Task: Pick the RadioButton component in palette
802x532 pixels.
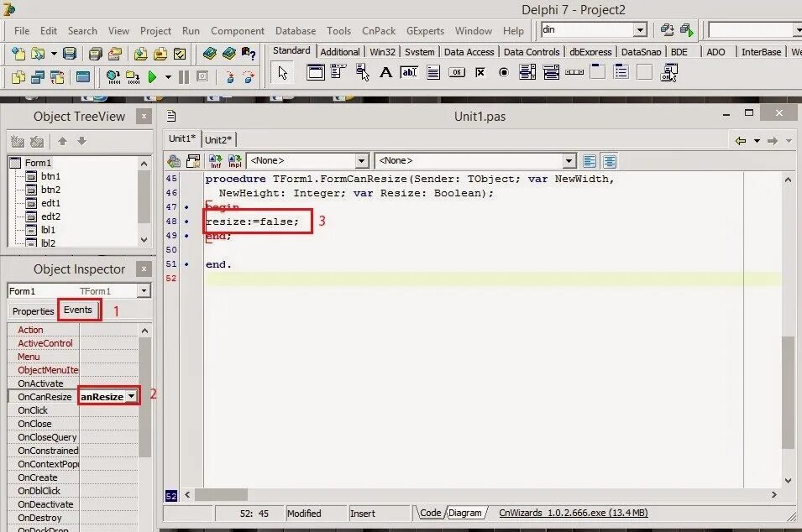Action: [x=504, y=72]
